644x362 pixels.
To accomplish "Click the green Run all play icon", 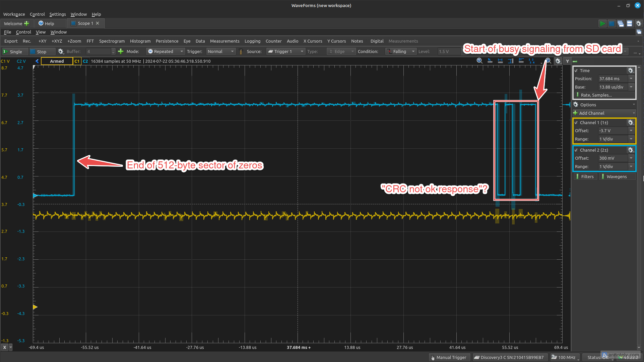I will [x=602, y=23].
